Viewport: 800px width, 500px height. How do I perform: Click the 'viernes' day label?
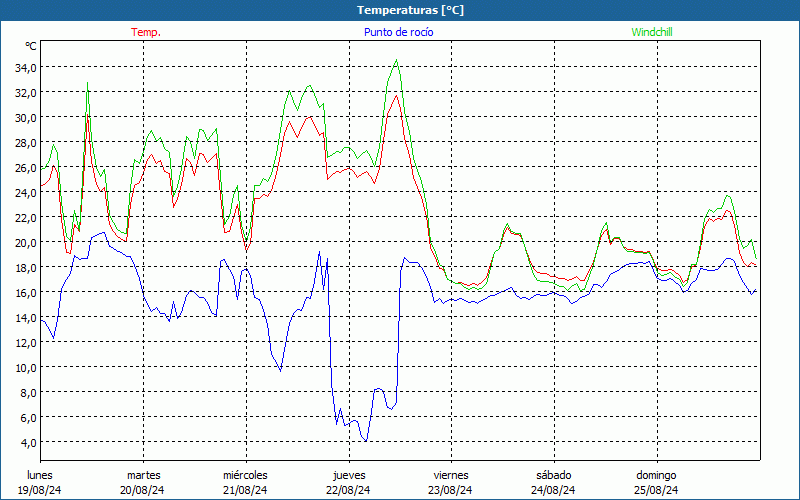point(451,475)
